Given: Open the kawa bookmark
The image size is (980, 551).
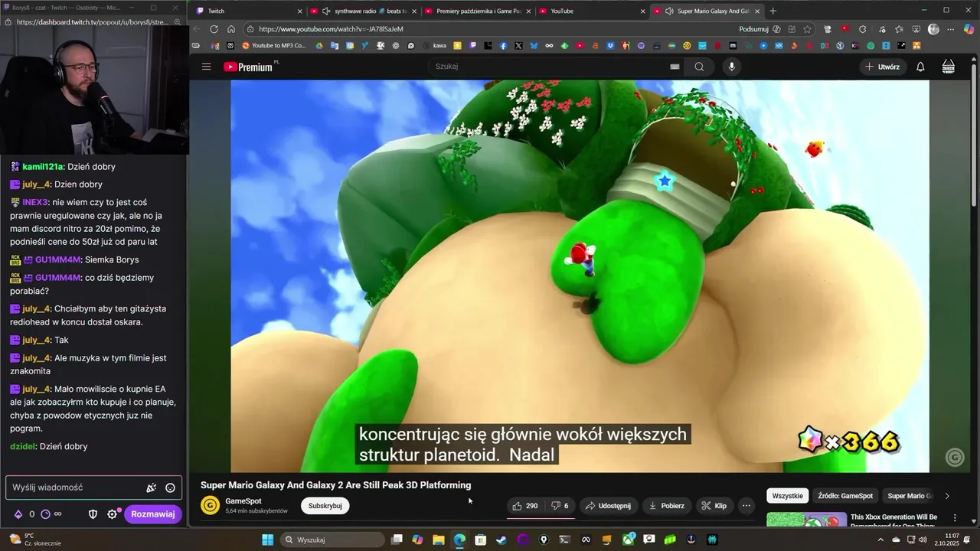Looking at the screenshot, I should 433,46.
